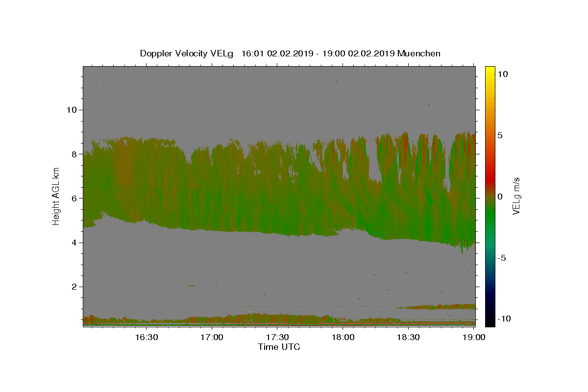Screen dimensions: 588x392
Task: Click the 17:00 time tick label
Action: (x=212, y=337)
